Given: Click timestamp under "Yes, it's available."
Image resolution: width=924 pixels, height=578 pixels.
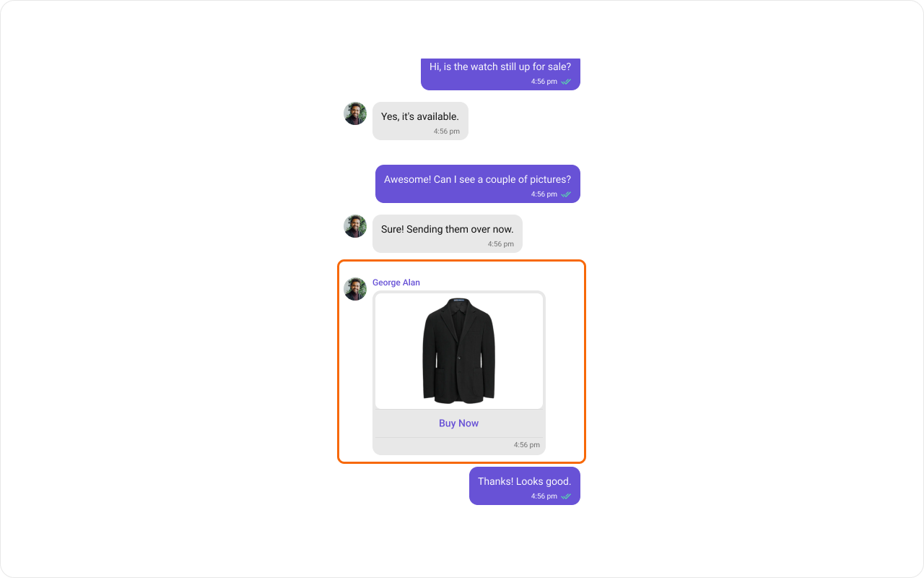Looking at the screenshot, I should click(447, 131).
